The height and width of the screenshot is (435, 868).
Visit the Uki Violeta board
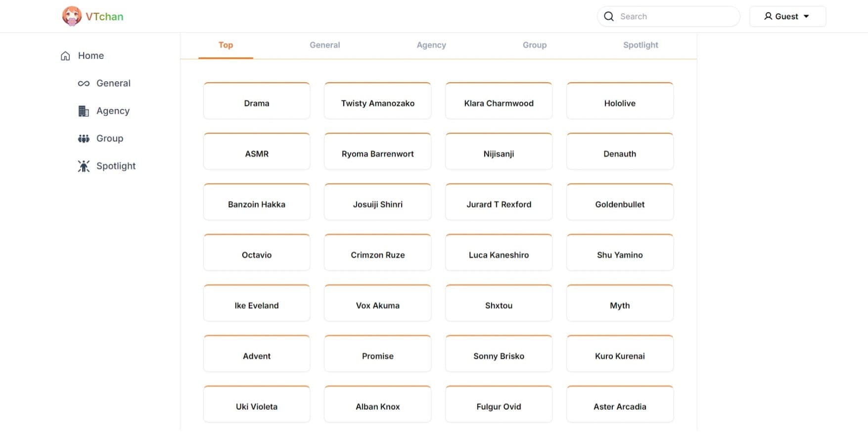coord(257,404)
